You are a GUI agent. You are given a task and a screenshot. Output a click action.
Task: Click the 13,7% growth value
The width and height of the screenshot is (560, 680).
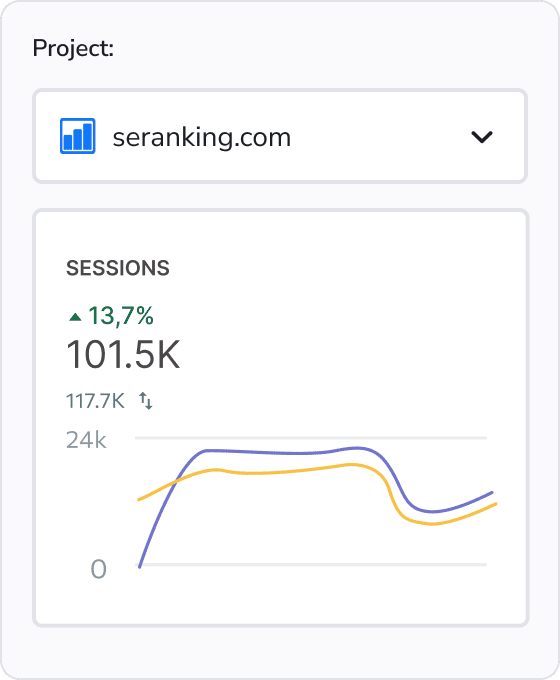tap(121, 316)
